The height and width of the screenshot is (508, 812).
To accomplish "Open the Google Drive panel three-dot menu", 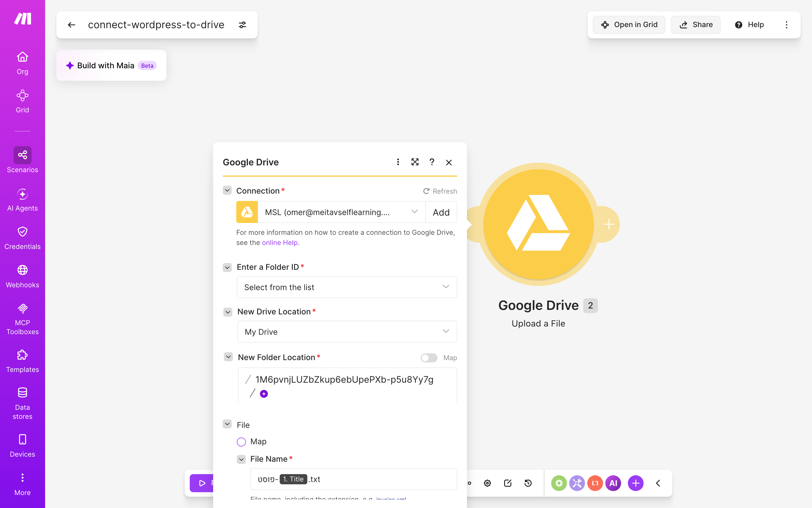I will (398, 162).
